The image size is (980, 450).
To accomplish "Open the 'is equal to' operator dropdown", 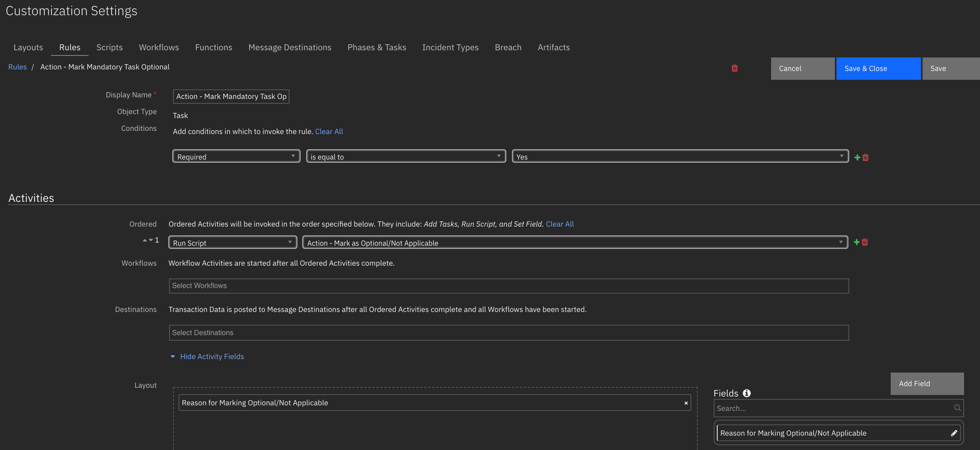I will pyautogui.click(x=405, y=156).
